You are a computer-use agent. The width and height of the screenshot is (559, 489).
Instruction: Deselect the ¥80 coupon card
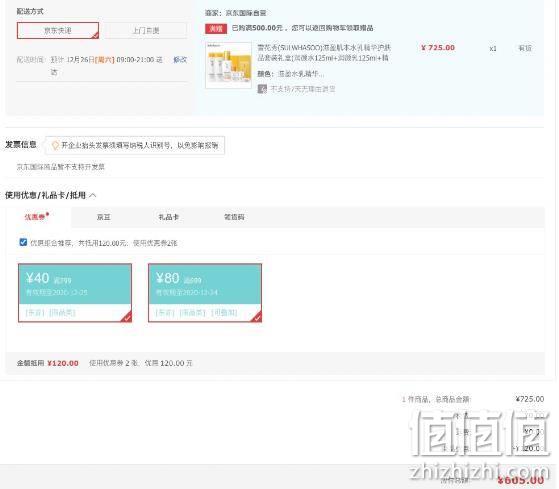(205, 293)
